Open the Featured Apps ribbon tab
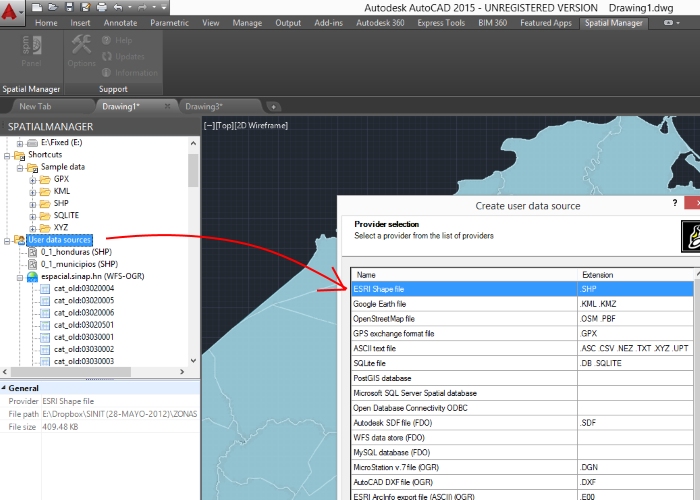This screenshot has width=700, height=500. pyautogui.click(x=546, y=23)
